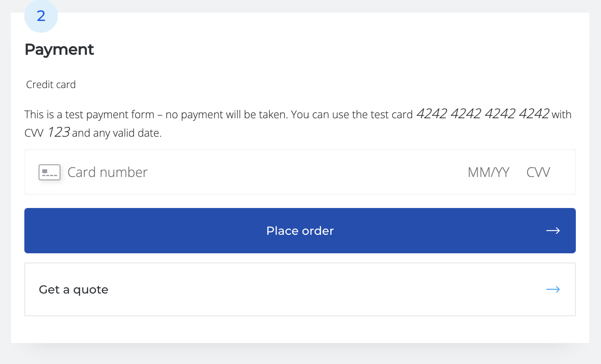This screenshot has width=601, height=364.
Task: Click the "This is a test payment form" text
Action: click(x=89, y=114)
